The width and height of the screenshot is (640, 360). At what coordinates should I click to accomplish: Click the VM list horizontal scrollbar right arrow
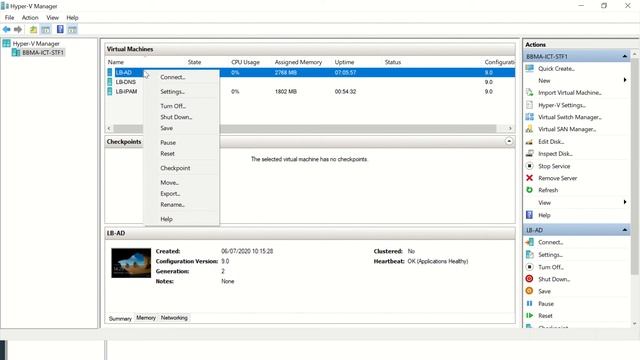click(x=510, y=128)
